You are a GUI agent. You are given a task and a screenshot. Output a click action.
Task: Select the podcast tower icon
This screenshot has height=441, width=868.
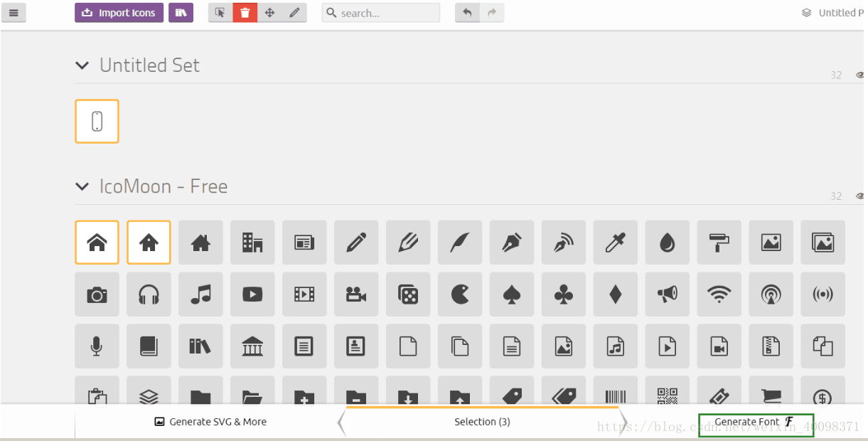coord(771,294)
